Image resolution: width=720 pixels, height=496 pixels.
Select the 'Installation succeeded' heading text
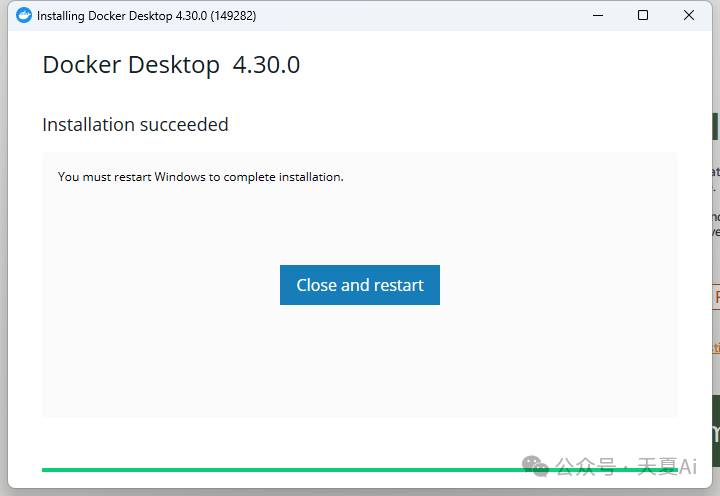135,124
